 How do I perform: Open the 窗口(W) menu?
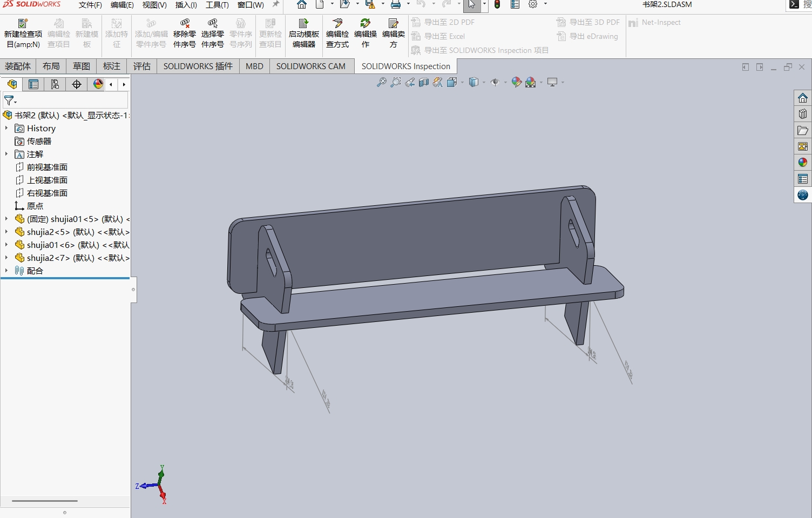251,5
